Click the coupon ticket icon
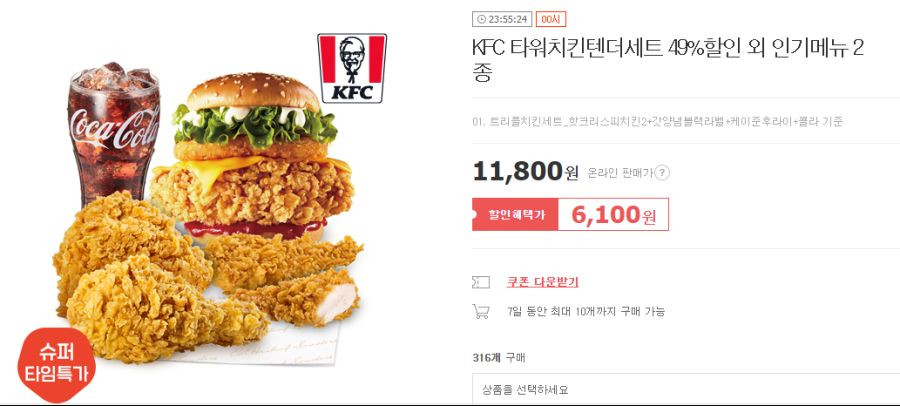 click(x=481, y=282)
